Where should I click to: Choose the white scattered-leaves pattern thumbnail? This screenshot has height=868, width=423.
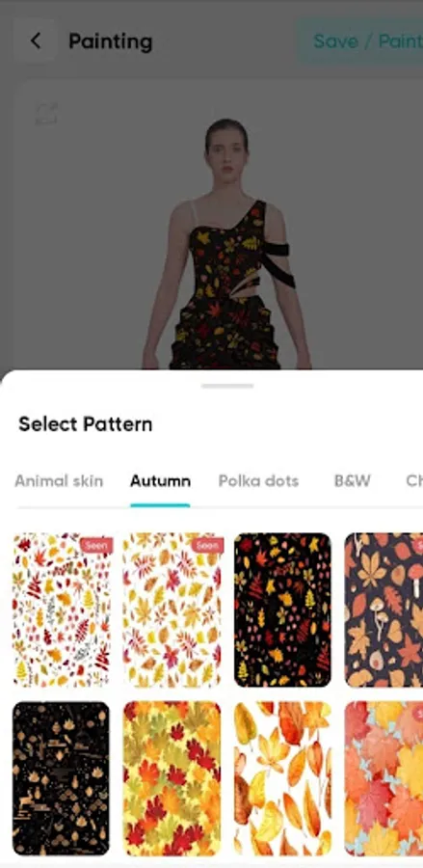tap(63, 610)
